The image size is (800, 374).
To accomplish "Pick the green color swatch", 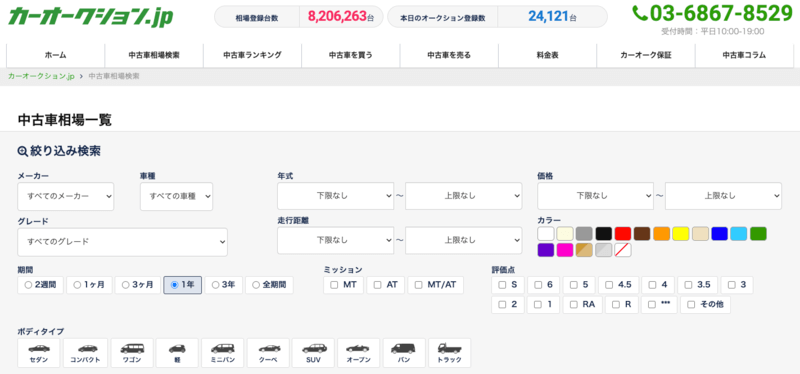I will click(x=758, y=234).
